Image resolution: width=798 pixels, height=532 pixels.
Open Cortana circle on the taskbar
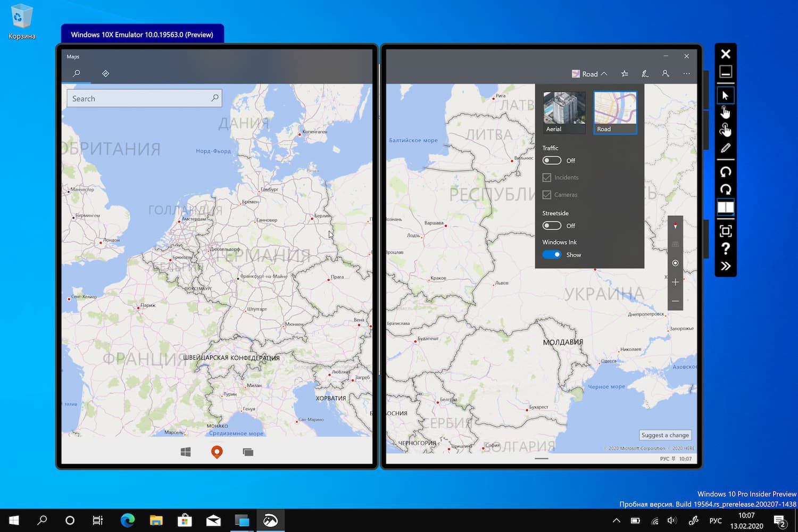click(x=70, y=520)
